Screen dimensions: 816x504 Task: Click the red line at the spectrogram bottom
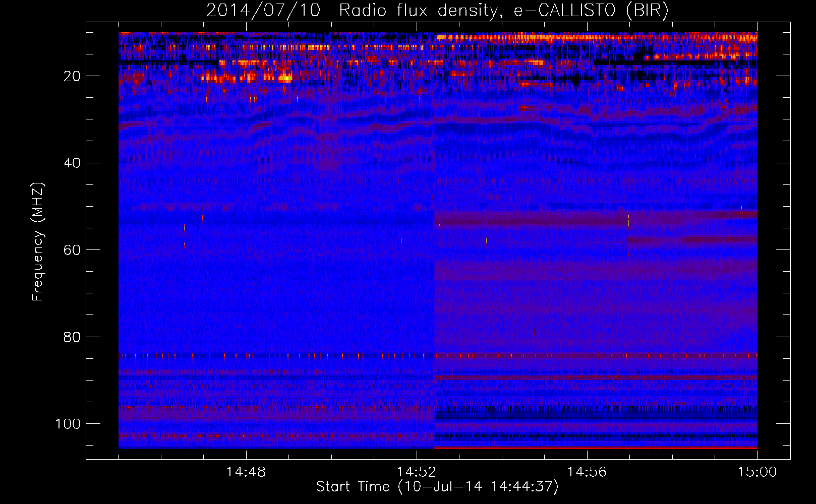[596, 448]
